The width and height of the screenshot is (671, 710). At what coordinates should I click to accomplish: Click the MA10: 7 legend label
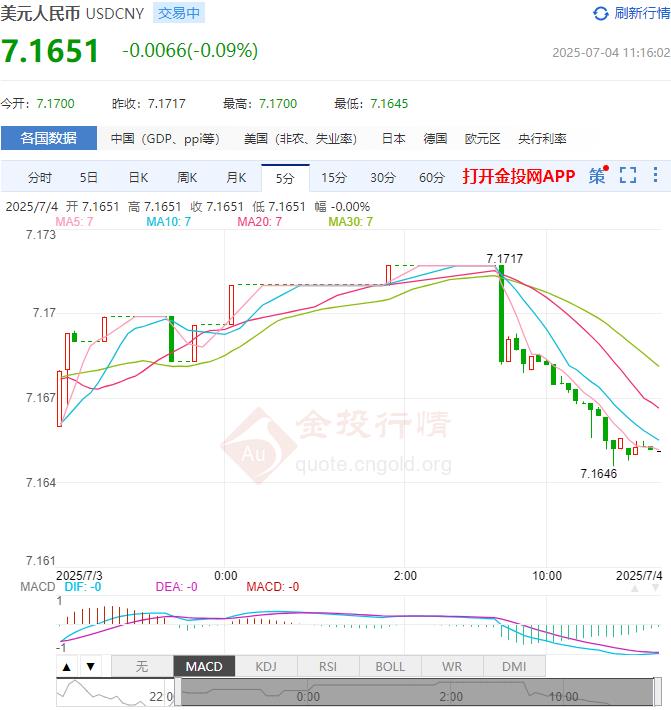(x=168, y=222)
